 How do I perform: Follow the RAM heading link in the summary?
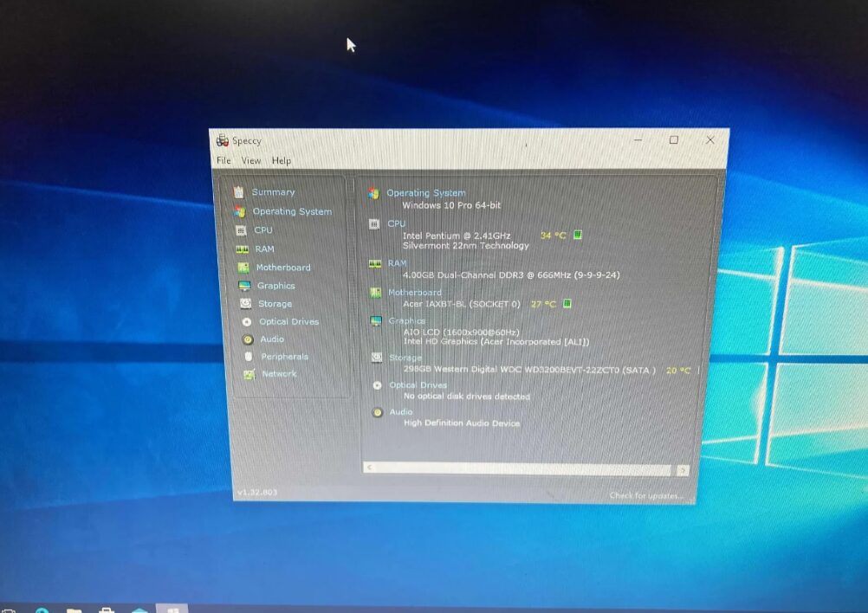(x=398, y=263)
